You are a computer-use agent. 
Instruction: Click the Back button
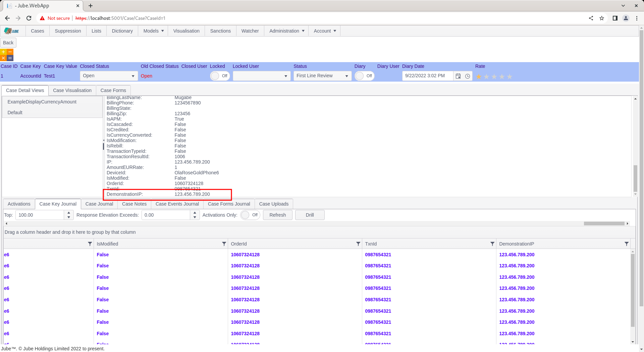[8, 43]
